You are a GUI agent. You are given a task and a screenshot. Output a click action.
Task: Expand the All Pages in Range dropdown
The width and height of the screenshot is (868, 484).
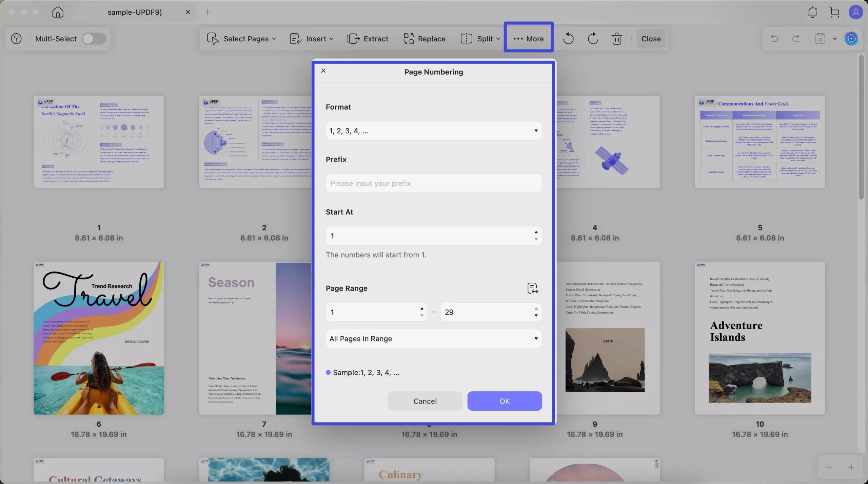(433, 338)
